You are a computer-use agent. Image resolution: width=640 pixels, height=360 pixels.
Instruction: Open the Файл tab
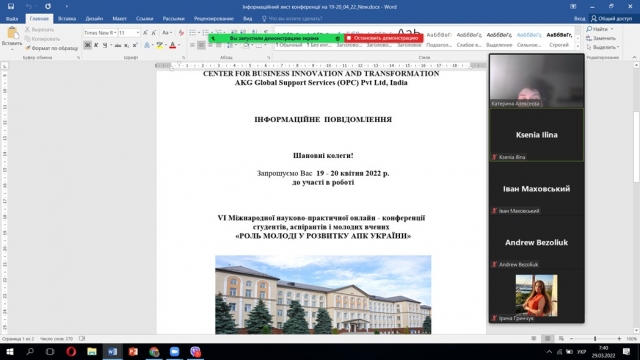tap(12, 18)
